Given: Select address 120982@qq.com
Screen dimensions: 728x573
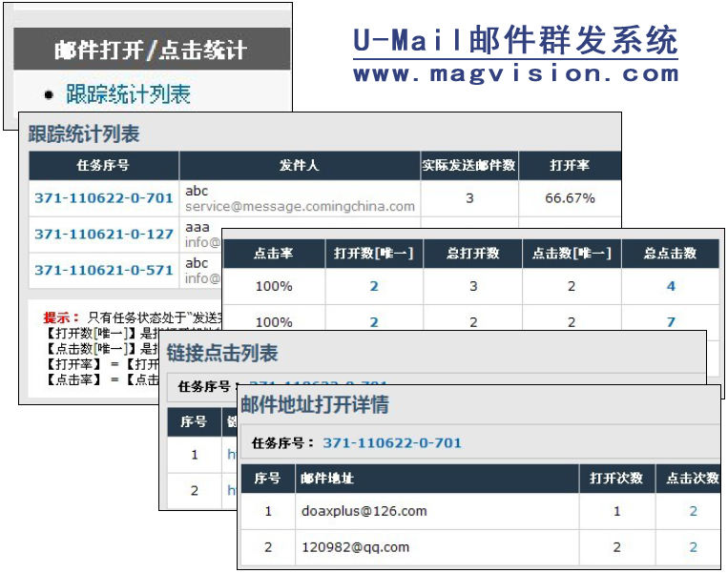Looking at the screenshot, I should pyautogui.click(x=356, y=547).
